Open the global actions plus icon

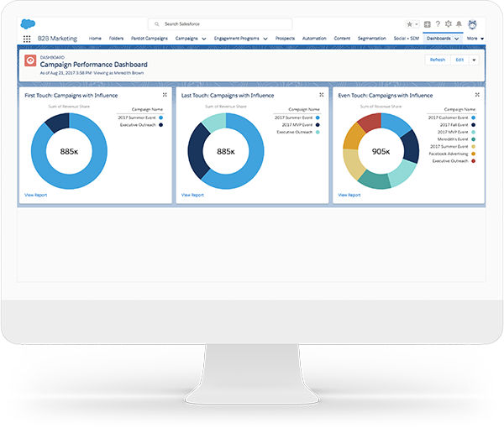click(428, 24)
